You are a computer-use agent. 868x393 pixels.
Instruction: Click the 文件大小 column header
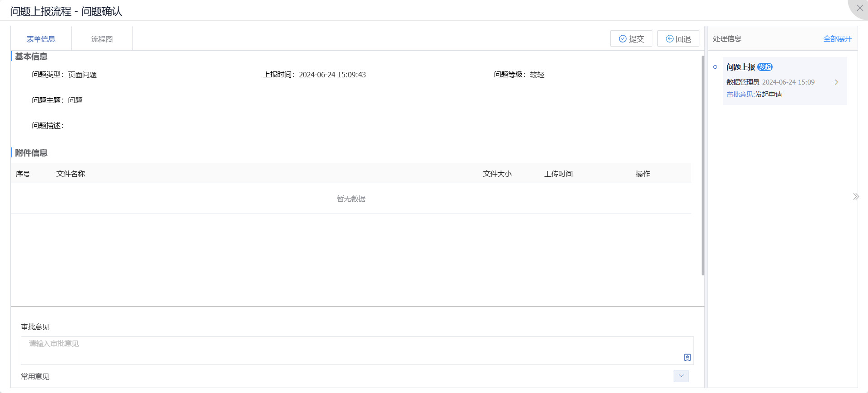pos(497,174)
